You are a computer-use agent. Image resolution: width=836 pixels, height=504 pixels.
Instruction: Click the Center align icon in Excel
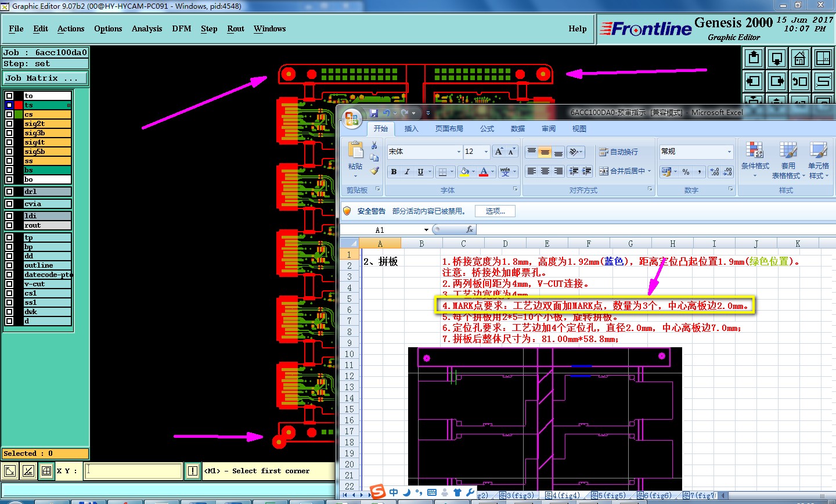click(545, 171)
